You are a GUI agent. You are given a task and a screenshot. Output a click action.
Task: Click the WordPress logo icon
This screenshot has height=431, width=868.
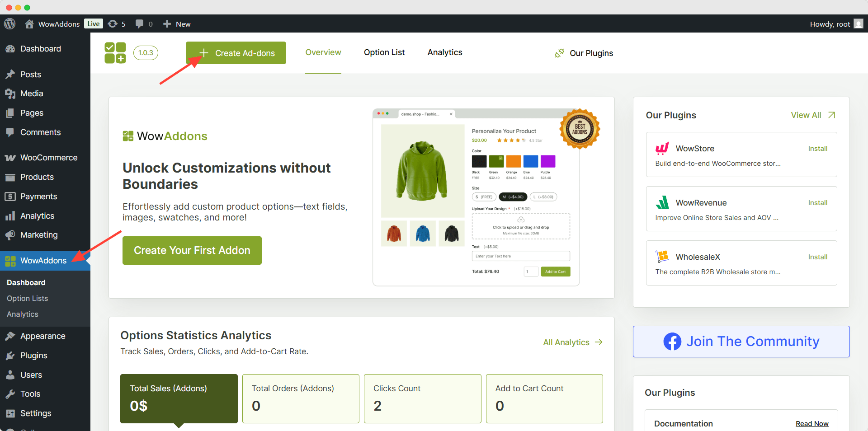click(9, 24)
